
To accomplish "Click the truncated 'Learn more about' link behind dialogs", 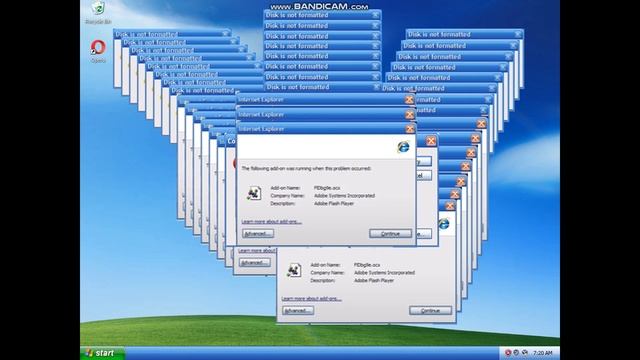I will click(x=257, y=250).
